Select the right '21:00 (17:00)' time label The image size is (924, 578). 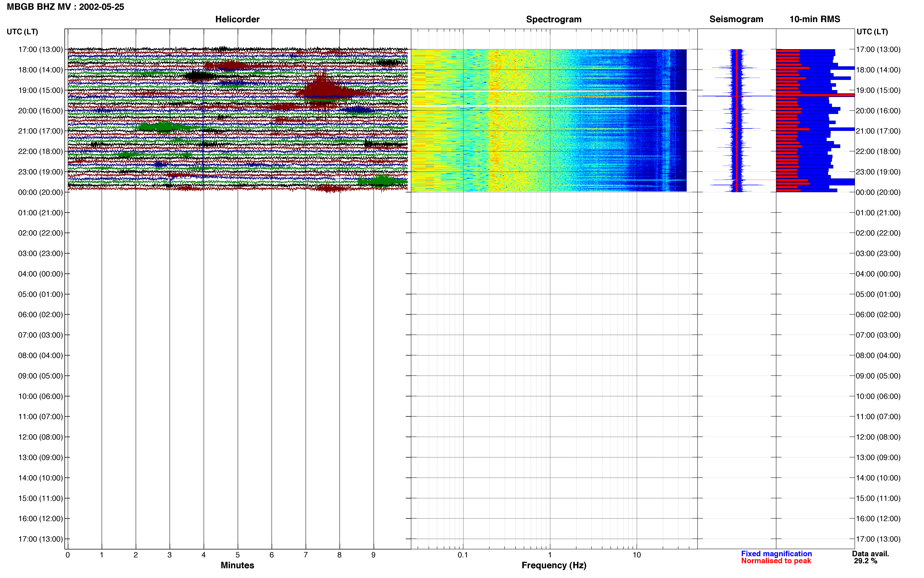pyautogui.click(x=878, y=131)
